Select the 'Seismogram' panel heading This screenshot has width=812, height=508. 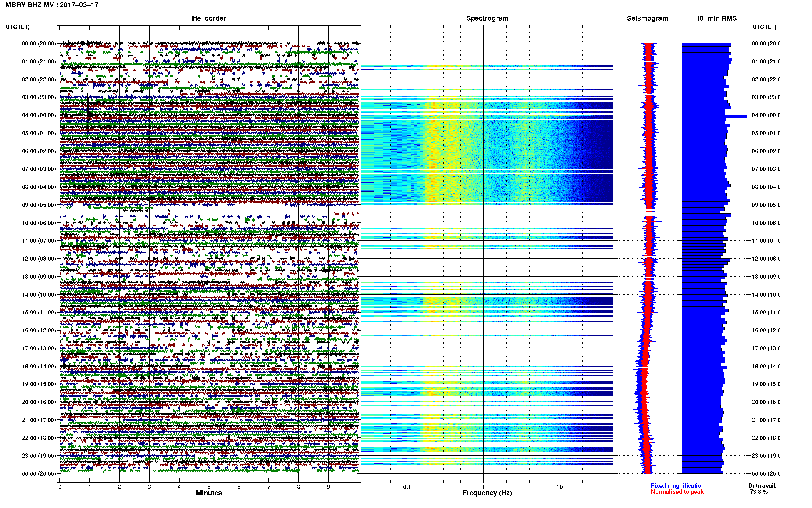(x=647, y=18)
